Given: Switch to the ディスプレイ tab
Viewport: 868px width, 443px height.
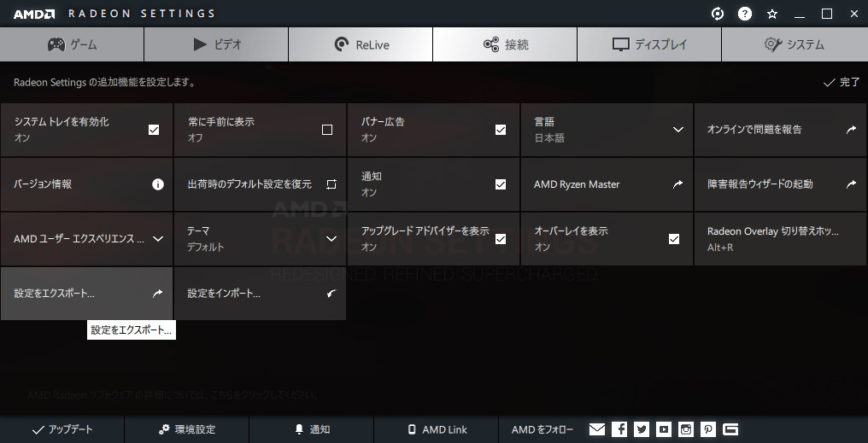Looking at the screenshot, I should 649,44.
